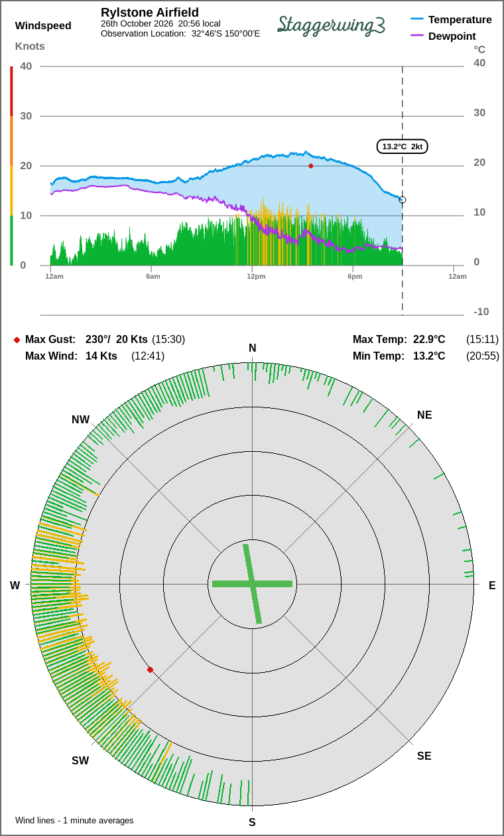Click the Max Gust value 230°/ 20 Kts
This screenshot has height=836, width=504.
click(x=117, y=339)
